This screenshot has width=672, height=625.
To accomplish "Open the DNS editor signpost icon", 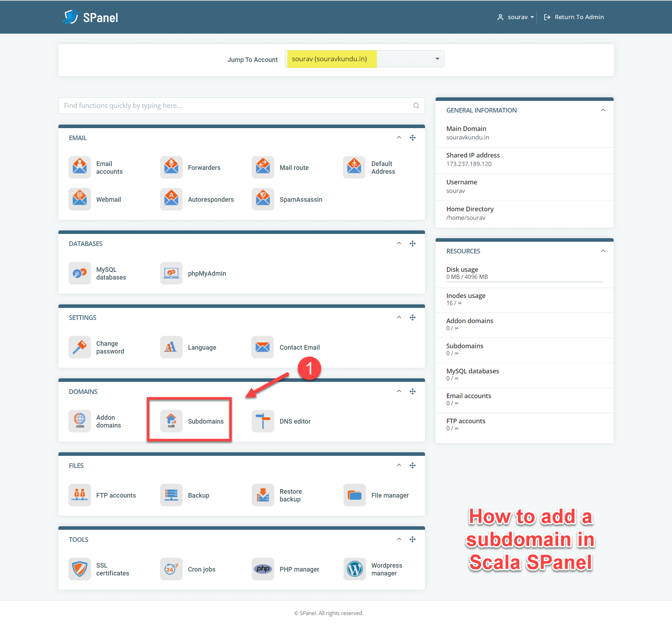I will point(263,421).
